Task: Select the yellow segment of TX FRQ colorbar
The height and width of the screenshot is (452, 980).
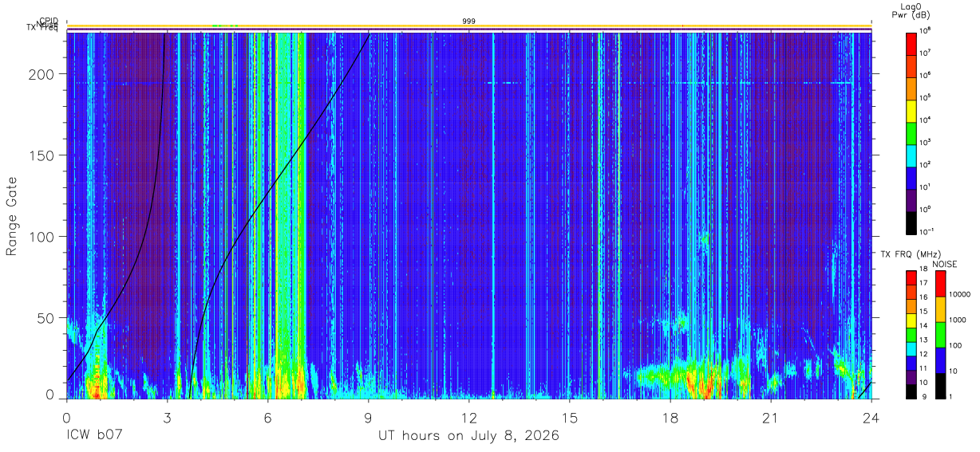Action: [x=911, y=320]
